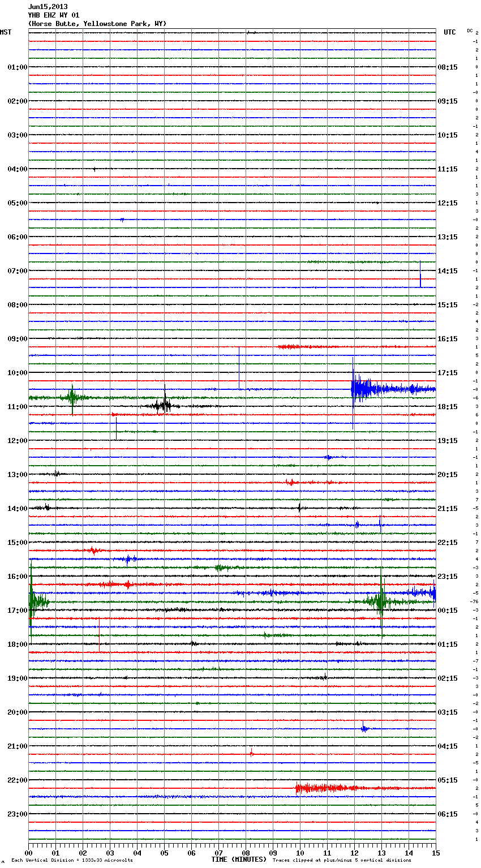Select the 01:00 MST time label
The width and height of the screenshot is (481, 868).
(x=17, y=67)
